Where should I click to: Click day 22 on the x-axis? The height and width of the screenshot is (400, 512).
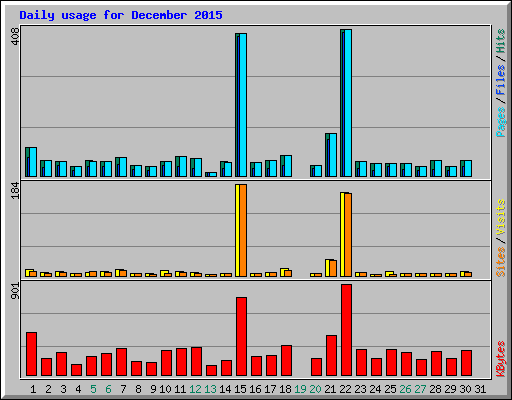[x=345, y=389]
